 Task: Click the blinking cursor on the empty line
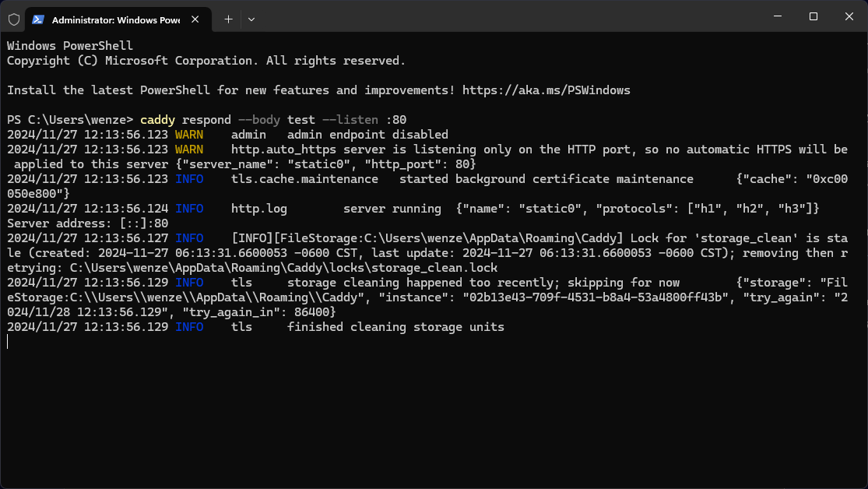click(x=9, y=342)
